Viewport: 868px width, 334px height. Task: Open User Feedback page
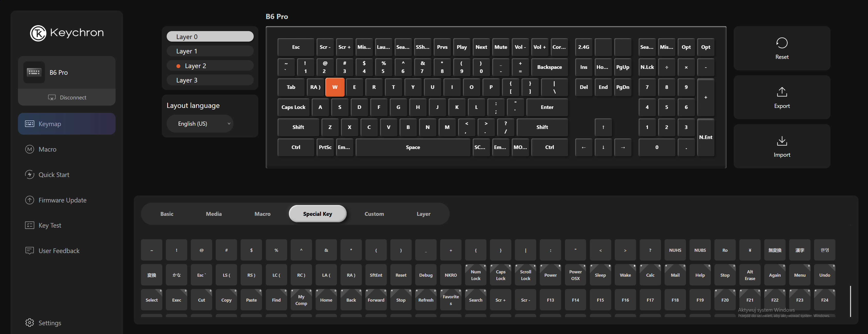tap(67, 250)
